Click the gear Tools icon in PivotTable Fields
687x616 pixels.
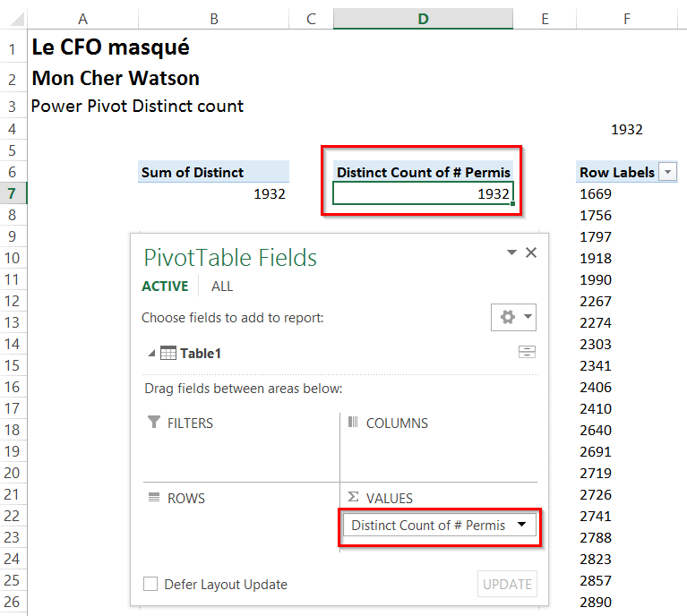[508, 317]
